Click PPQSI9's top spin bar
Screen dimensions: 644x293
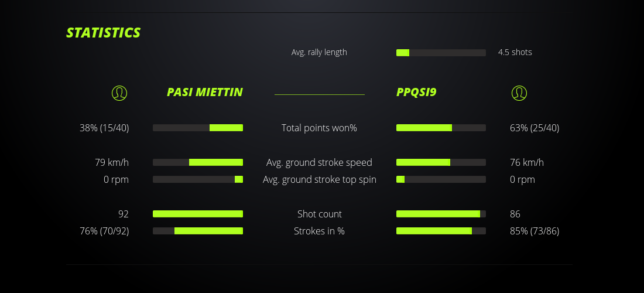point(441,179)
